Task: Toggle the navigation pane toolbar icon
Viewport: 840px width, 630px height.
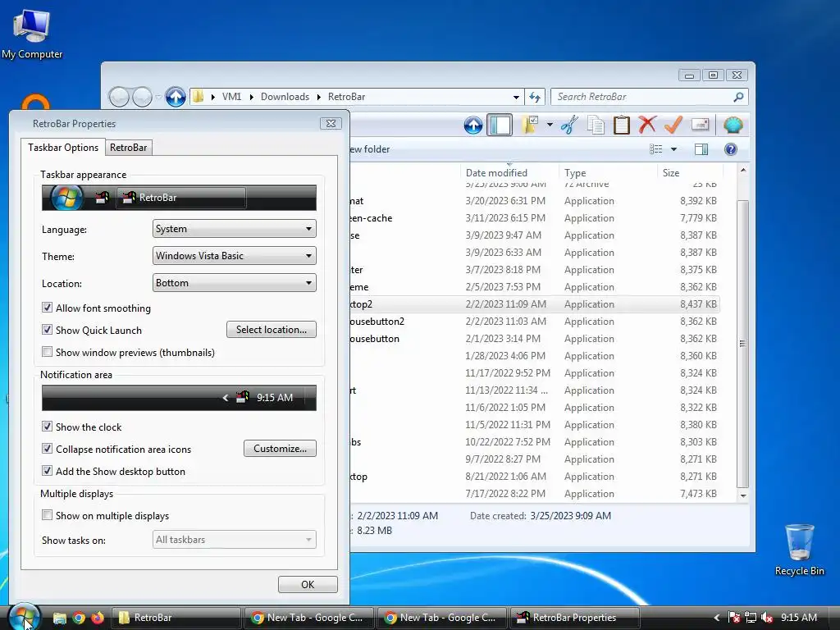Action: click(x=500, y=126)
